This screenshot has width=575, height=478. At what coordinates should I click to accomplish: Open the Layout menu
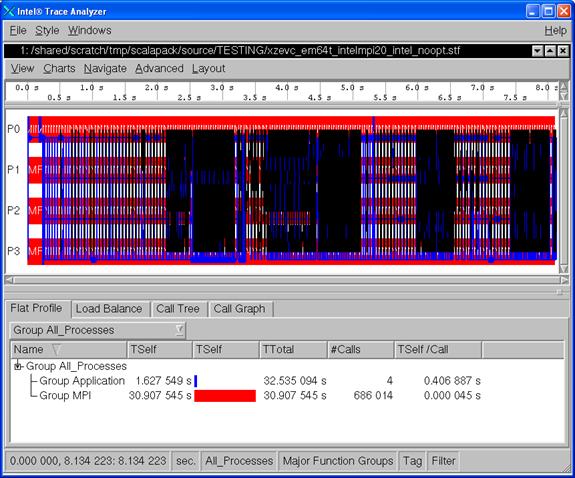208,69
